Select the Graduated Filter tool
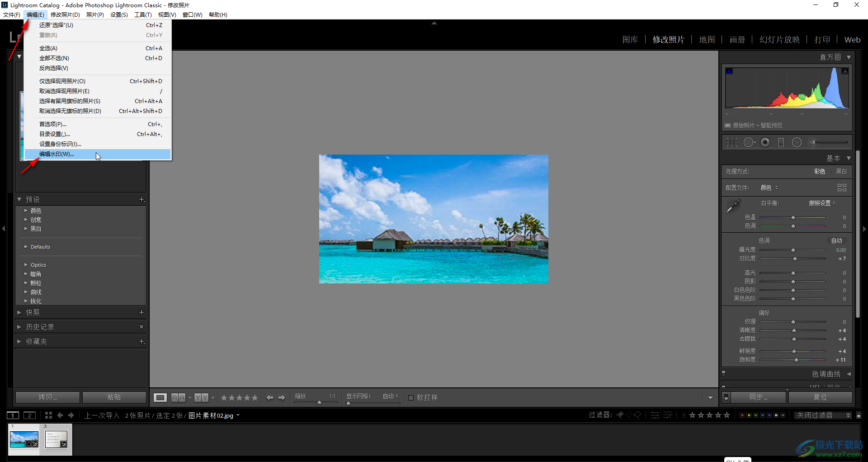The image size is (868, 462). coord(781,142)
